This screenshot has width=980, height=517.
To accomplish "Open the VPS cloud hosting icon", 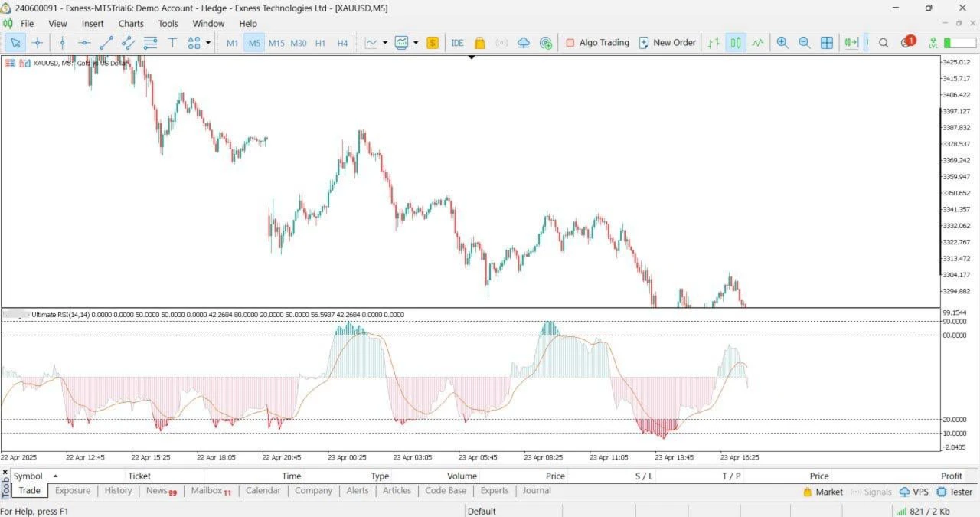I will 524,43.
